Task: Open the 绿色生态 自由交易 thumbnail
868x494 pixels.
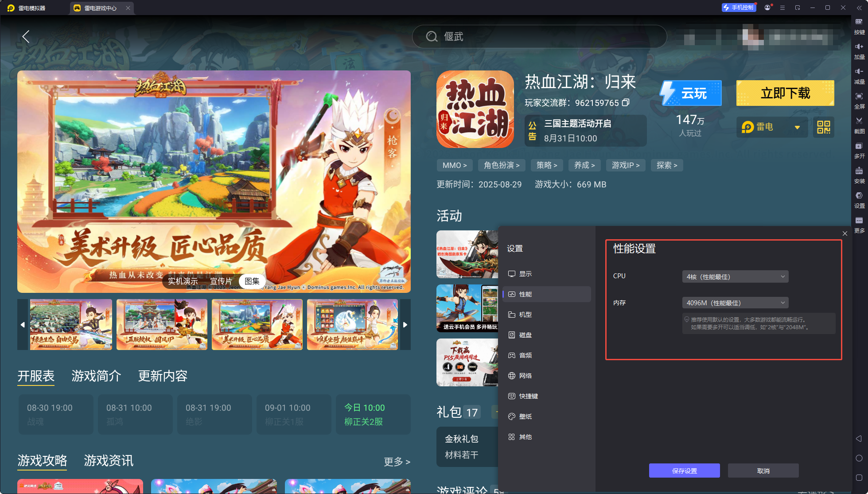Action: click(x=71, y=325)
